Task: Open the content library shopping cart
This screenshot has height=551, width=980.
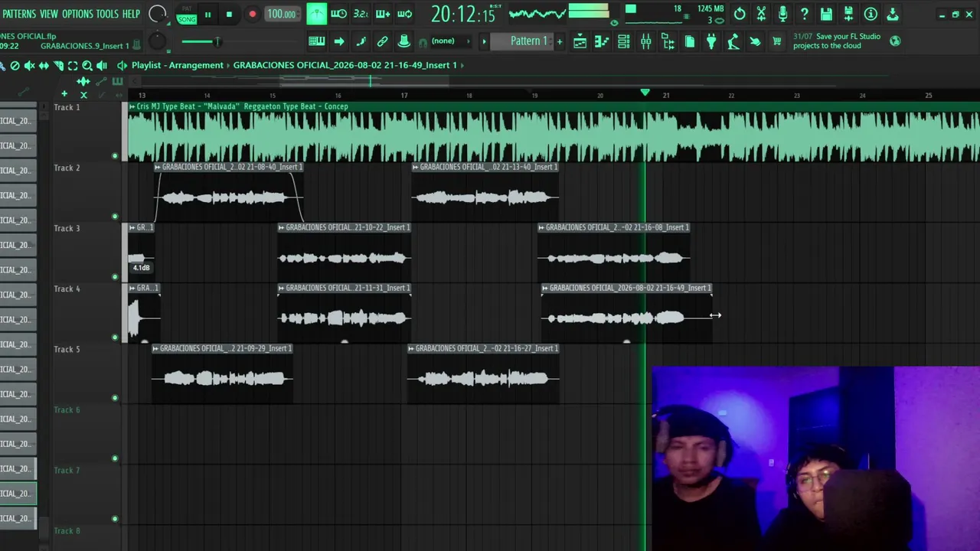Action: tap(777, 41)
